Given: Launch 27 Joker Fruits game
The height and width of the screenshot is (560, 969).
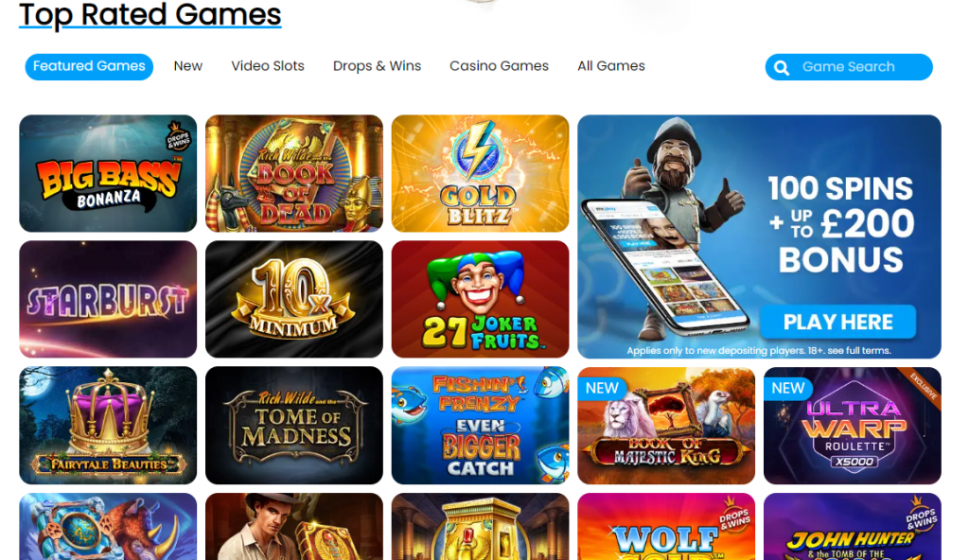Looking at the screenshot, I should coord(480,299).
